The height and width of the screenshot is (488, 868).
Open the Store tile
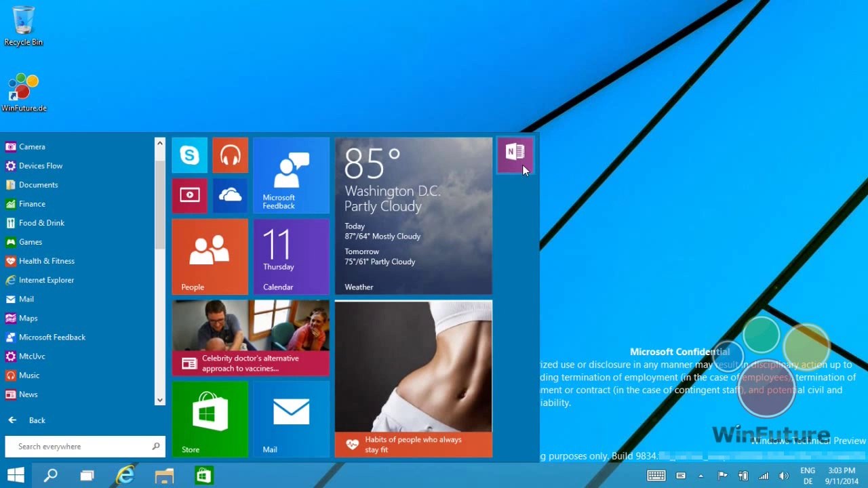point(210,420)
